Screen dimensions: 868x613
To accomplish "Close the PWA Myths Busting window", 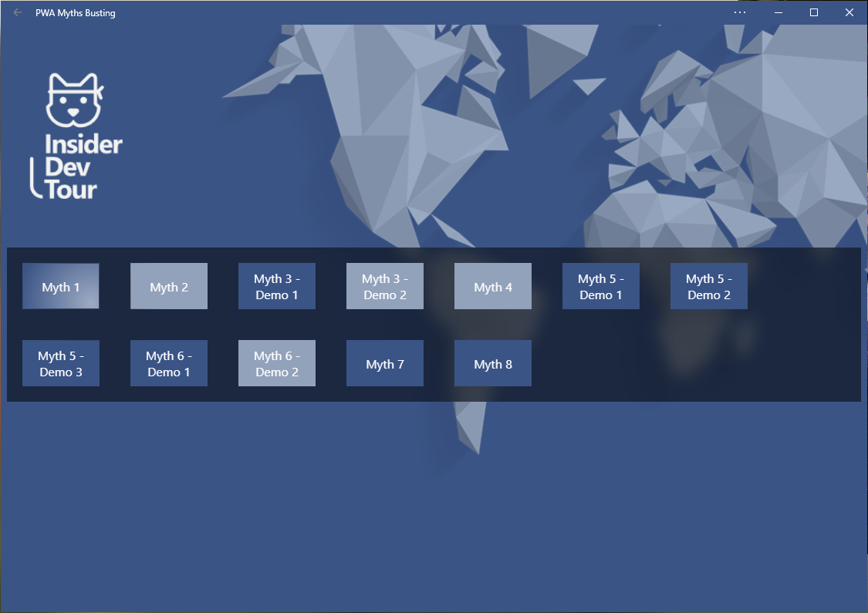I will coord(849,12).
